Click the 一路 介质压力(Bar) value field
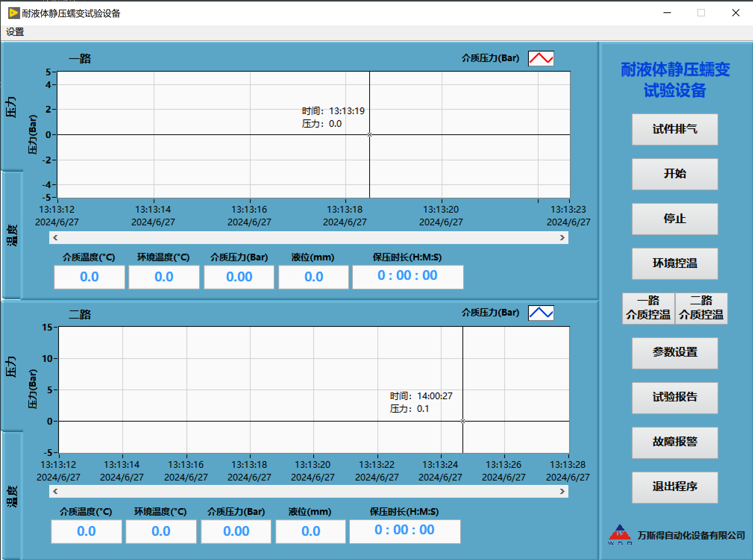The width and height of the screenshot is (753, 560). 239,277
